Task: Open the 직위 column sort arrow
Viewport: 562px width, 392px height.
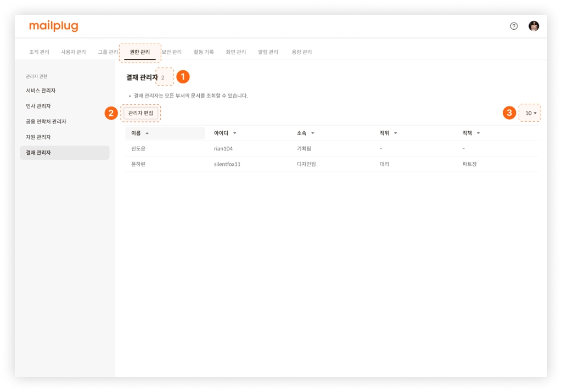Action: click(x=395, y=133)
